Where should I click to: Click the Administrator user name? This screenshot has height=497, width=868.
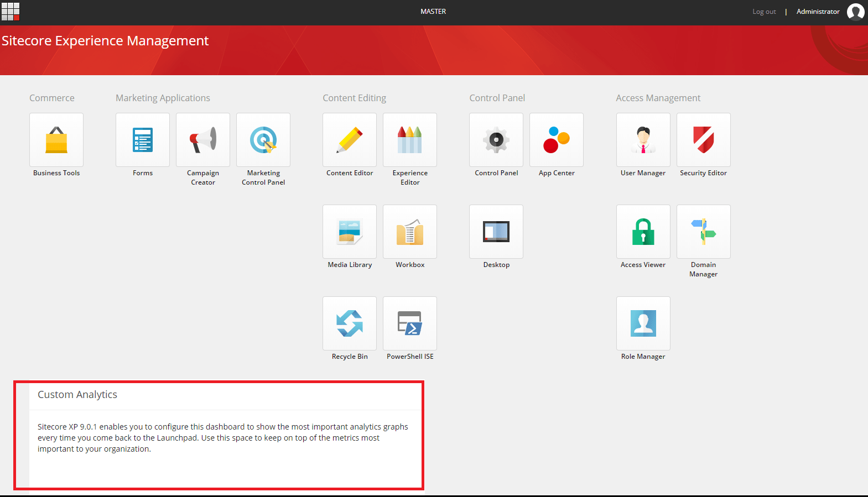click(x=818, y=12)
